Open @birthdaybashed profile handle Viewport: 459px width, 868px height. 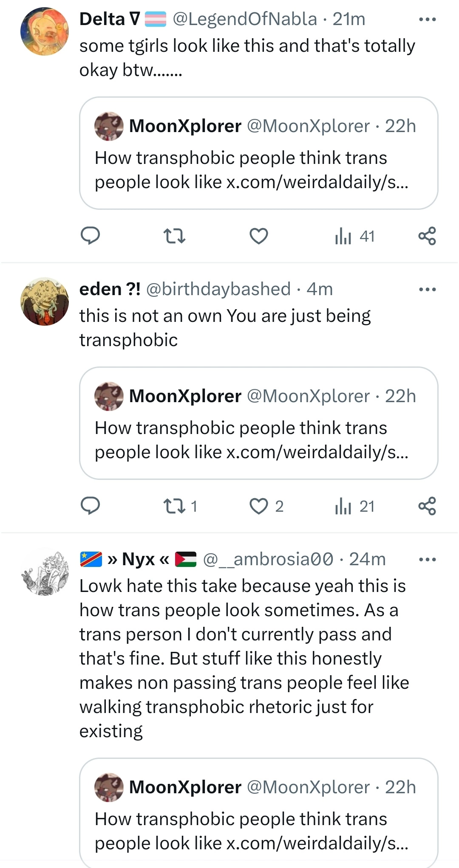point(218,290)
